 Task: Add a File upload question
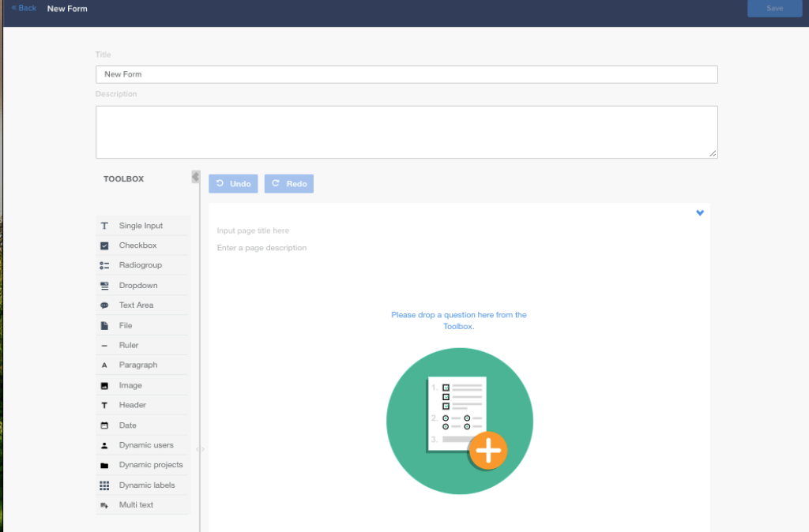[143, 324]
